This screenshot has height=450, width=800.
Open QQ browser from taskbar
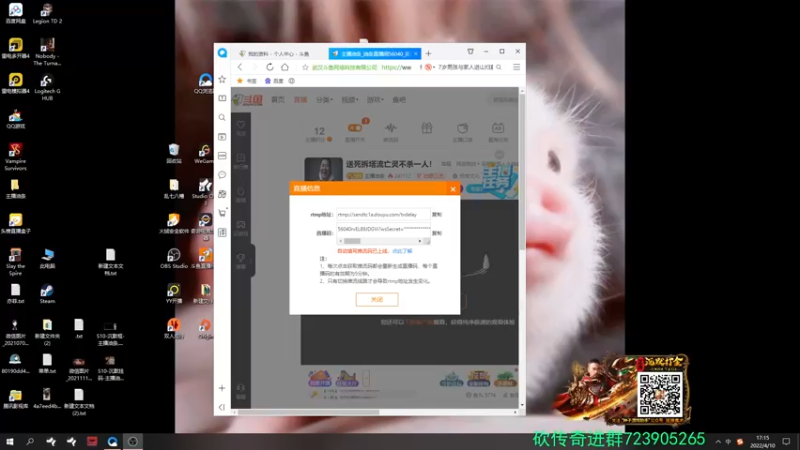click(112, 441)
